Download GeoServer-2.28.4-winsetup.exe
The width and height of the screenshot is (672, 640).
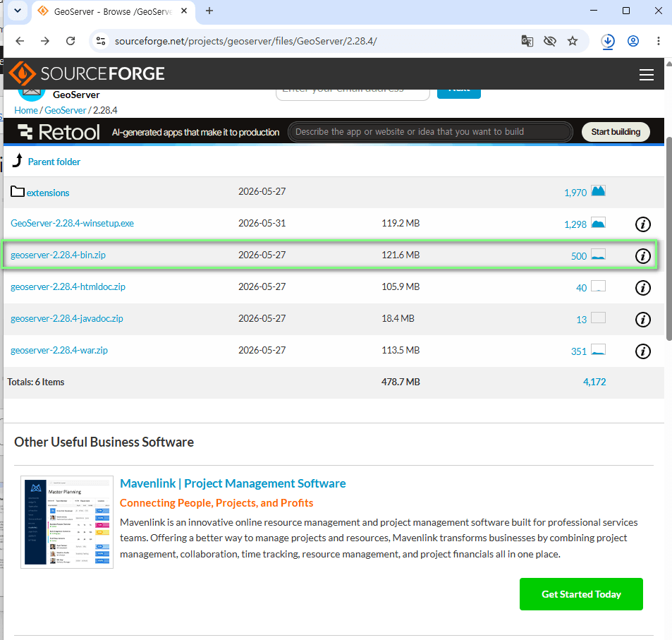(x=72, y=223)
